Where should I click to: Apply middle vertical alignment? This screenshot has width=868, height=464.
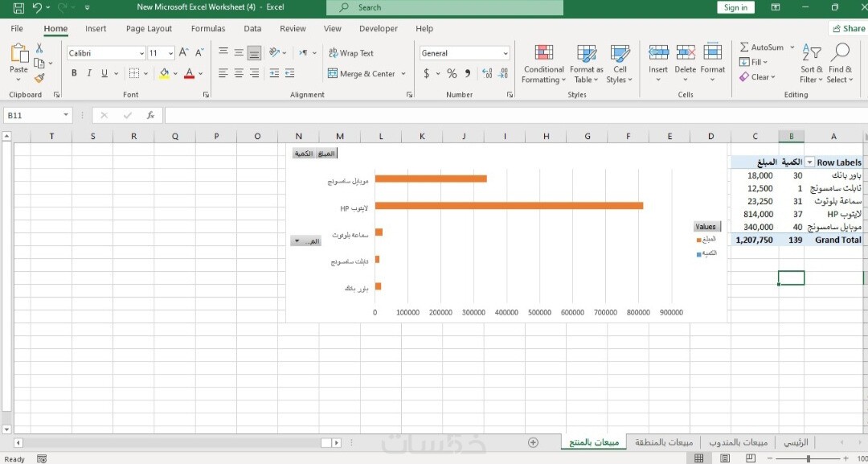239,52
